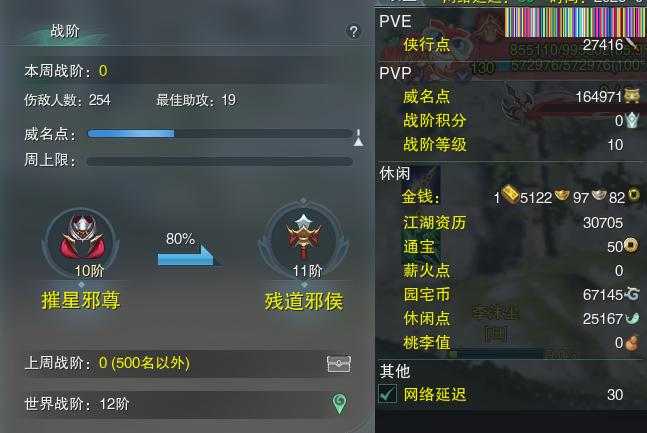Screen dimensions: 647x433
Task: Click the 上周战阶 row
Action: [x=188, y=364]
